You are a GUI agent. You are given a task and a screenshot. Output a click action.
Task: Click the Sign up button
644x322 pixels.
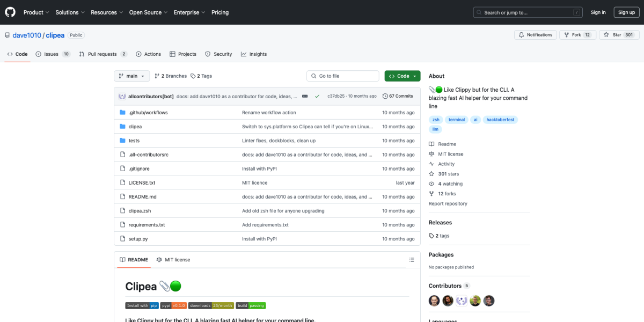626,12
